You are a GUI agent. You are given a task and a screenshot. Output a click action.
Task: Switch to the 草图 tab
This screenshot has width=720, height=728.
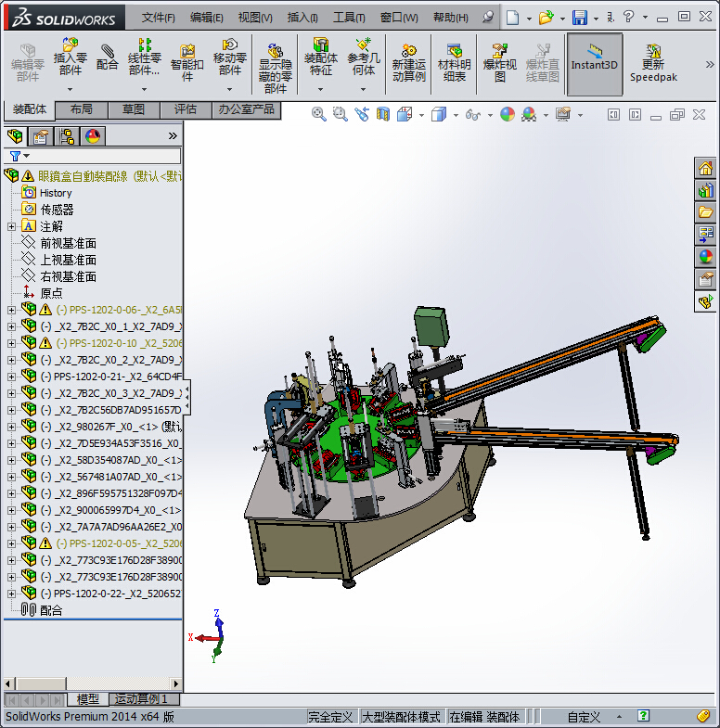[x=134, y=109]
